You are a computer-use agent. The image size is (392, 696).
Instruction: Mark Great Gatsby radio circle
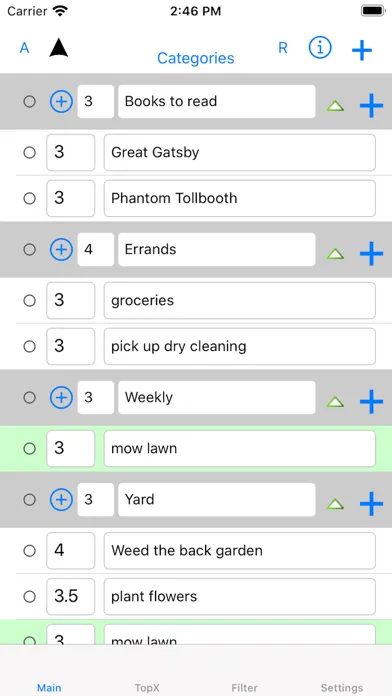(x=29, y=153)
